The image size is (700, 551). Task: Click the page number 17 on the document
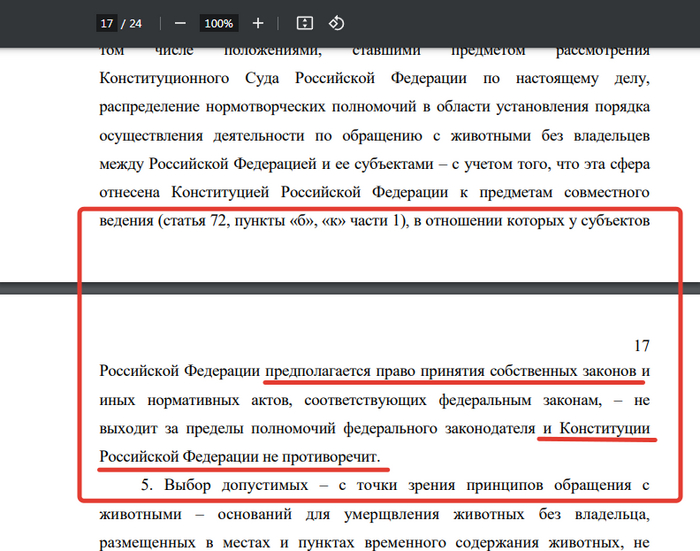642,346
